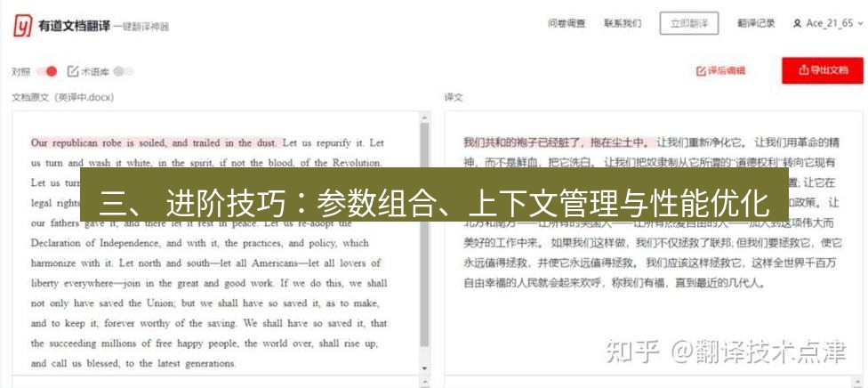This screenshot has height=388, width=868.
Task: Click the 导出文档 export button
Action: coord(823,70)
